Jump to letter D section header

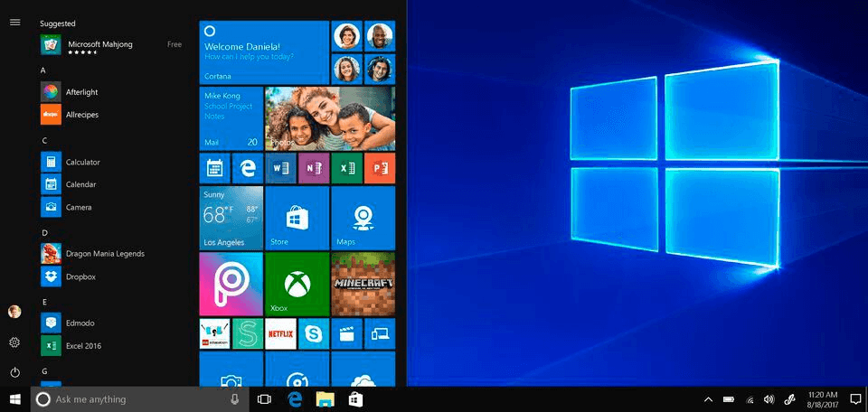click(x=44, y=233)
